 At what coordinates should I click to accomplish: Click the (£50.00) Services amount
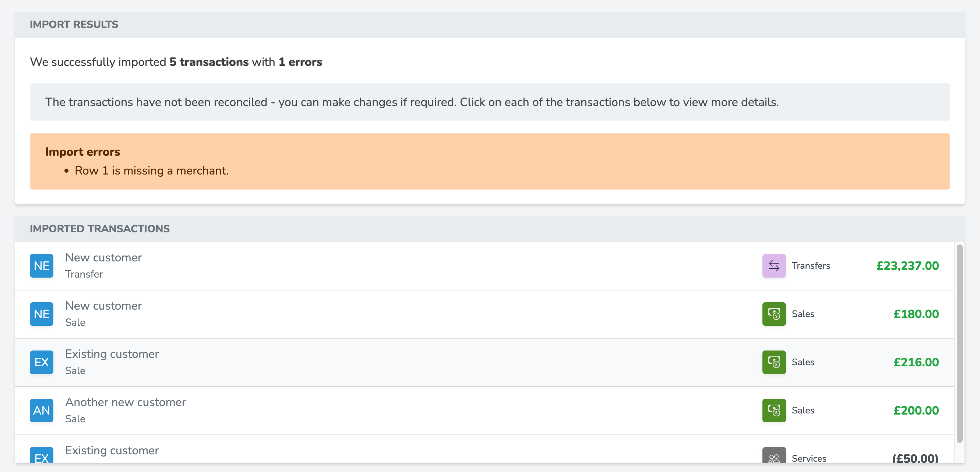[x=915, y=458]
